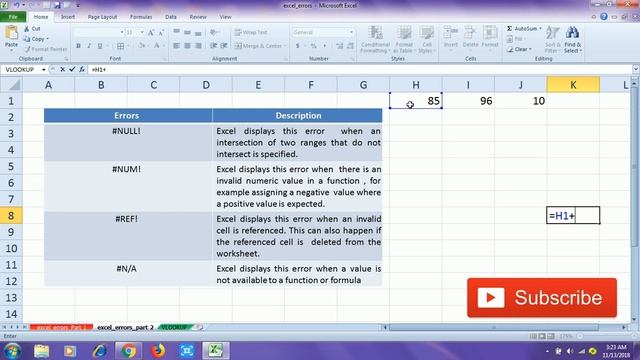Click the Font Color letter A

[x=157, y=46]
